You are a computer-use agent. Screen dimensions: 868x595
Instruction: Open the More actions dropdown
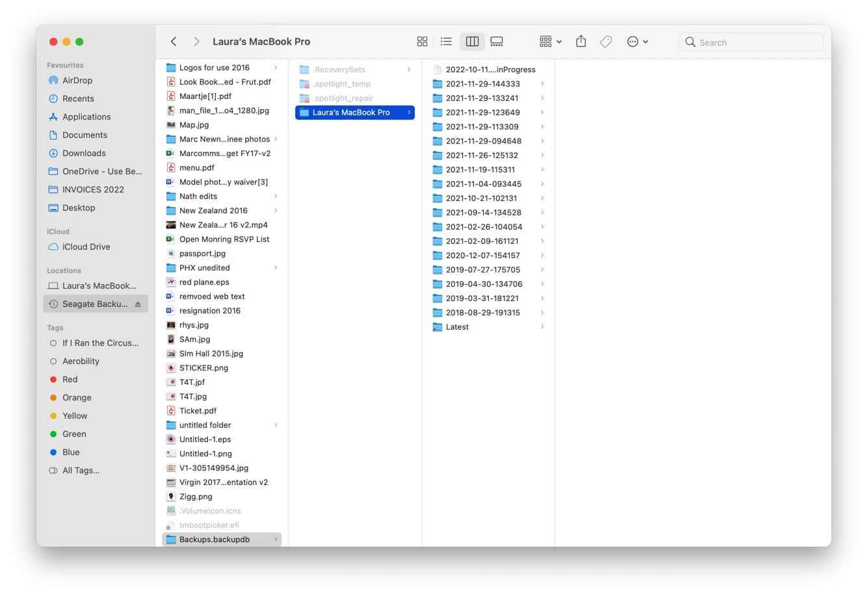click(x=637, y=41)
